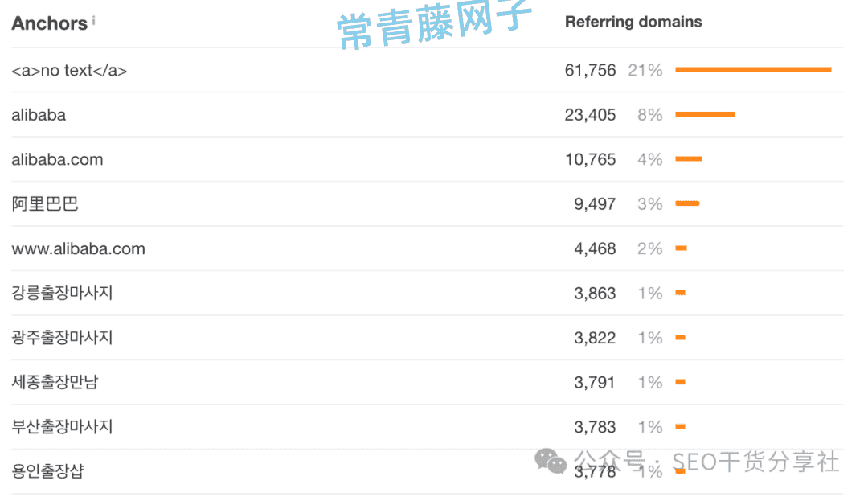Click the '강릉출장마사지' anchor text

pyautogui.click(x=62, y=293)
